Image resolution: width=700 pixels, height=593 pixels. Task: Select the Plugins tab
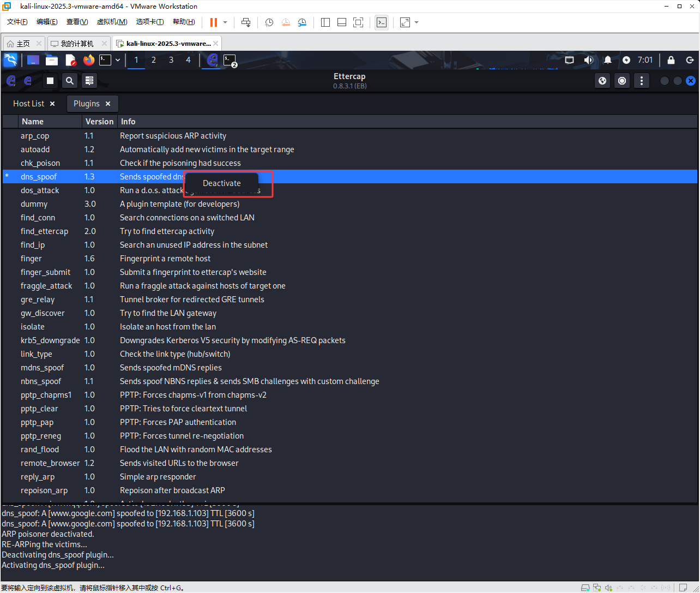click(87, 104)
